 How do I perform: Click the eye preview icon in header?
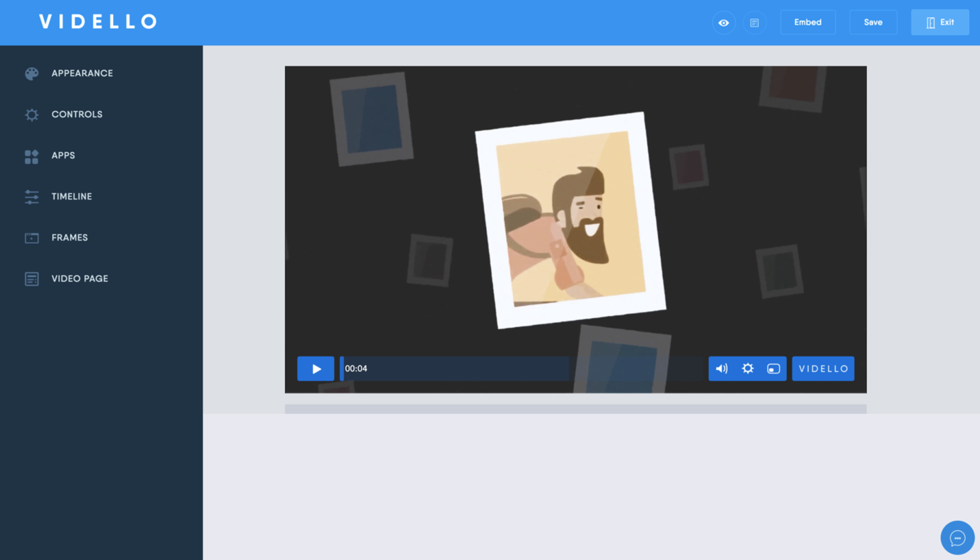[724, 23]
